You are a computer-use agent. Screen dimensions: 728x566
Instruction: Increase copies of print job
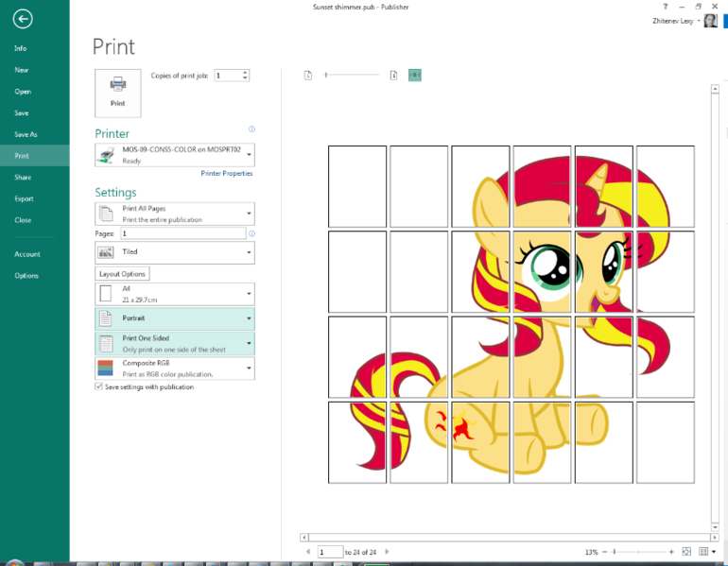pyautogui.click(x=245, y=73)
